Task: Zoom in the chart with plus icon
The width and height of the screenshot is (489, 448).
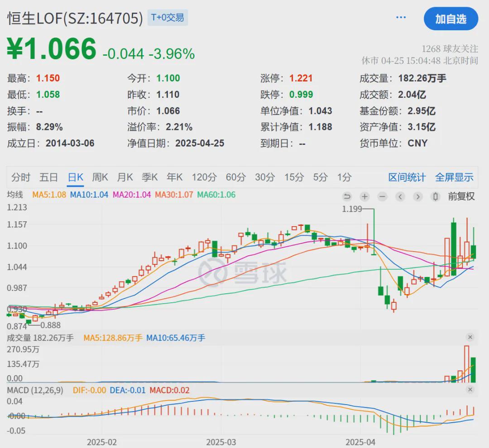Action: [x=364, y=196]
